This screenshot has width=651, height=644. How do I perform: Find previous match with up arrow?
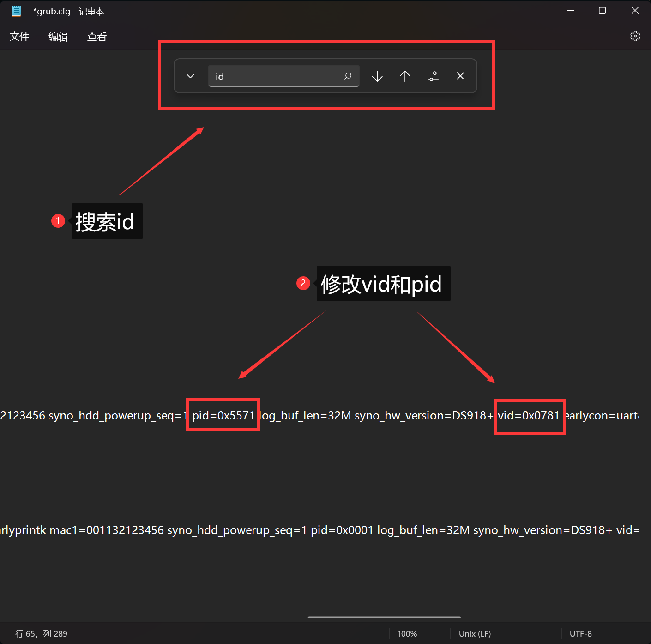click(405, 76)
